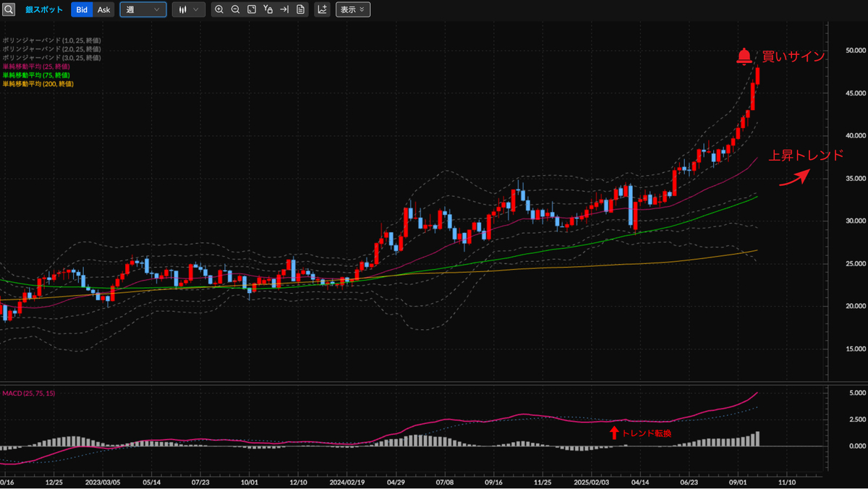Switch price to Bid

(82, 9)
